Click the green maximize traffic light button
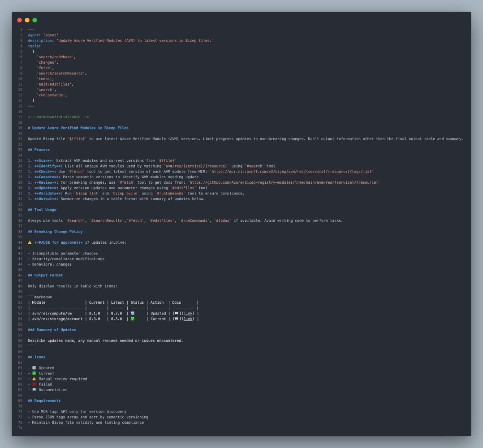483x448 pixels. [34, 20]
